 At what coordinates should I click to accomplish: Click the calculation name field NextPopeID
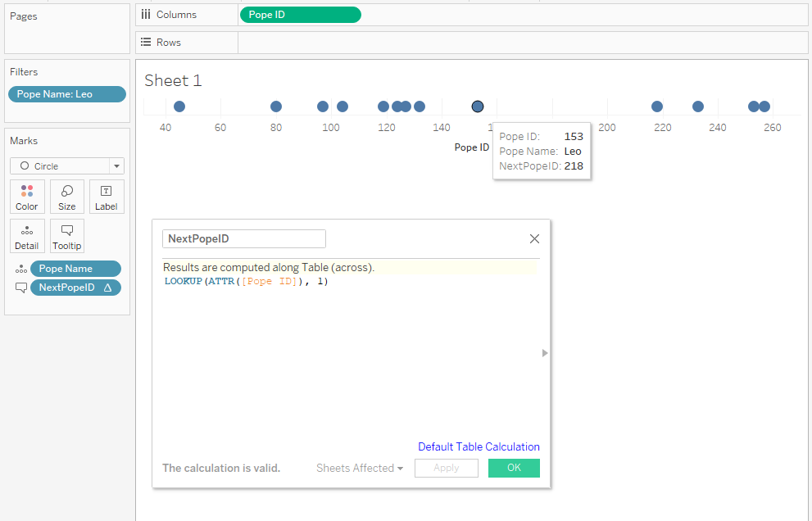pyautogui.click(x=244, y=239)
